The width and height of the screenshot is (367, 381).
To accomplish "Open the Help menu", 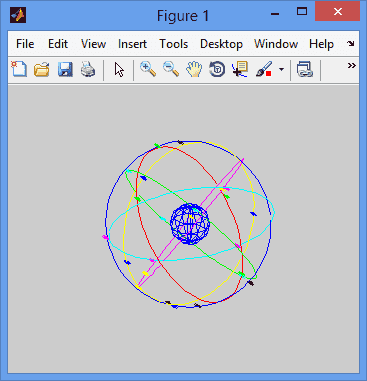I will click(321, 44).
